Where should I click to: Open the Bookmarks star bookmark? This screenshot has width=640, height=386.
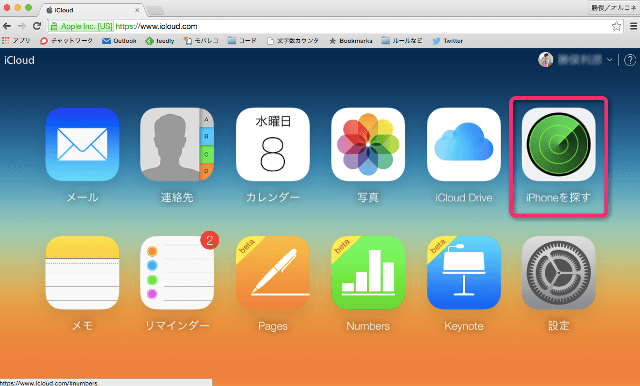click(351, 41)
